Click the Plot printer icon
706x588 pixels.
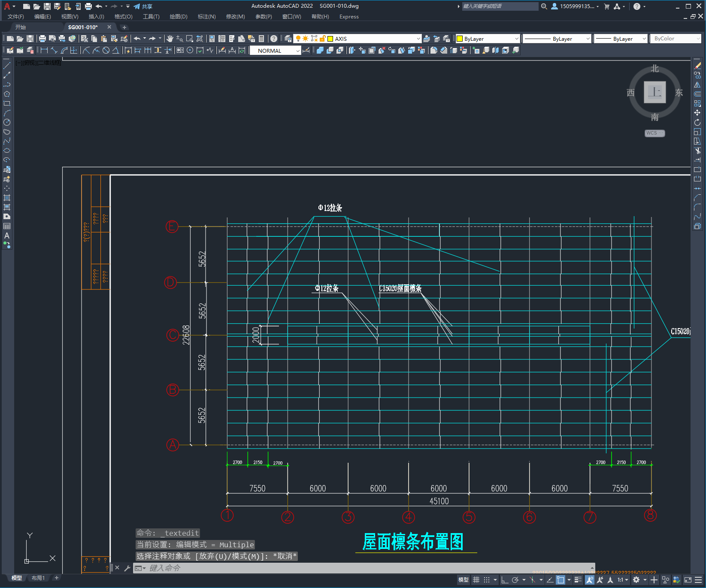pyautogui.click(x=42, y=39)
